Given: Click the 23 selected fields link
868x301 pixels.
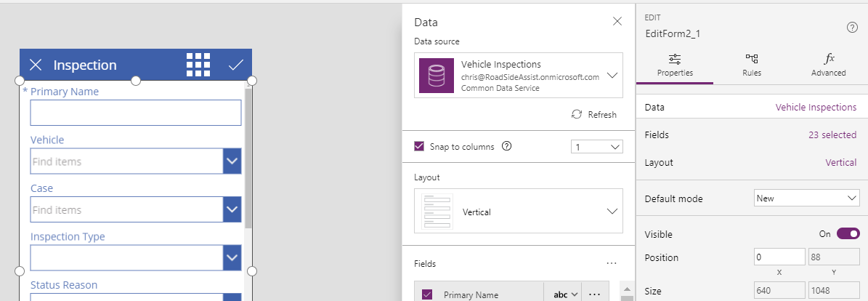Looking at the screenshot, I should (832, 135).
